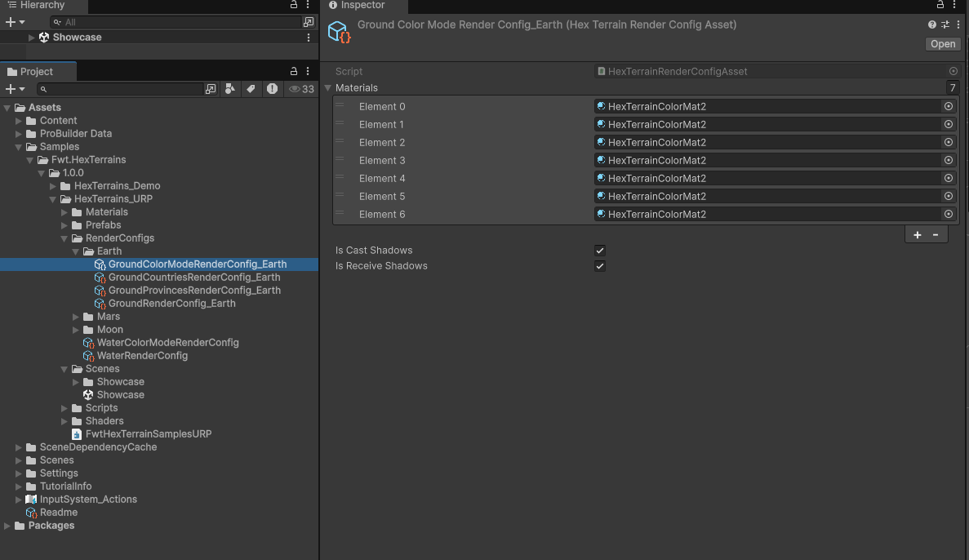Click Element 0 material field
This screenshot has width=969, height=560.
775,106
